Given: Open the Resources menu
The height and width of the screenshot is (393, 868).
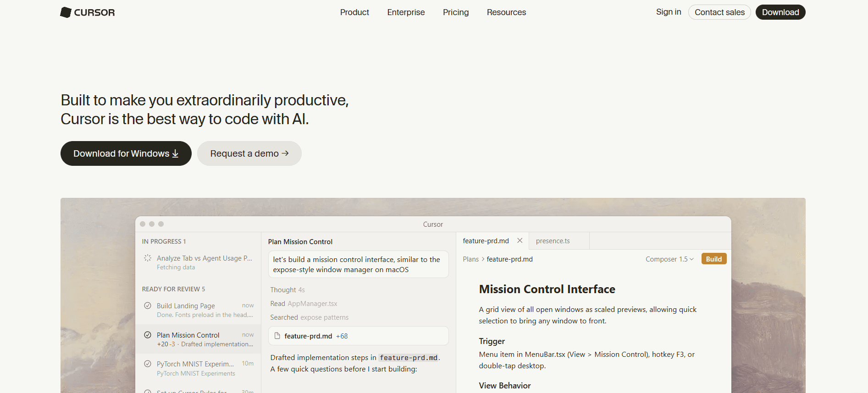Looking at the screenshot, I should click(506, 12).
